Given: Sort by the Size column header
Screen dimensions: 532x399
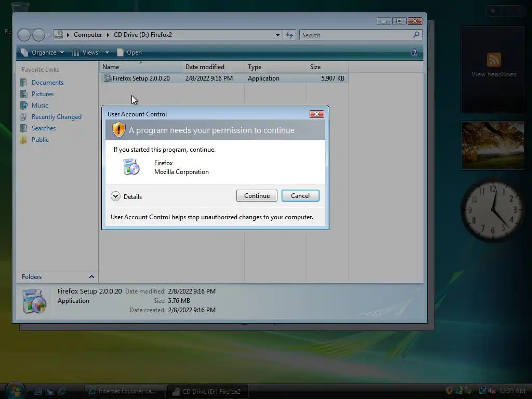Looking at the screenshot, I should pos(327,67).
